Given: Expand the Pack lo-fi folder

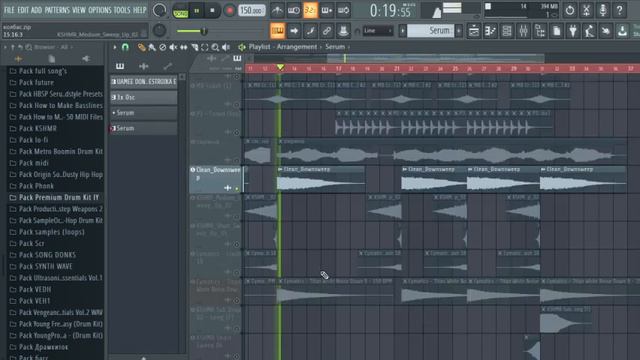Looking at the screenshot, I should [33, 140].
